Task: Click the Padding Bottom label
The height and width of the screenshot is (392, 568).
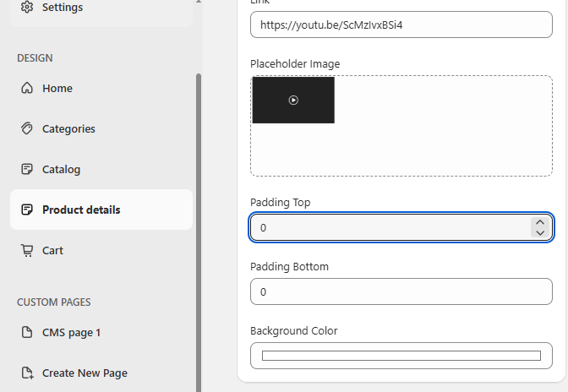Action: 289,266
